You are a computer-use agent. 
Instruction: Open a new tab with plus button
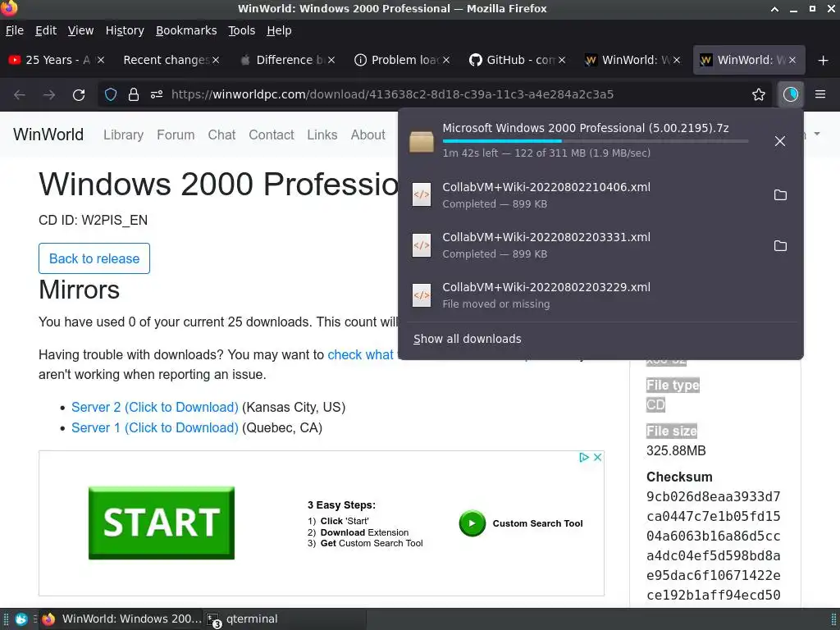pyautogui.click(x=824, y=60)
